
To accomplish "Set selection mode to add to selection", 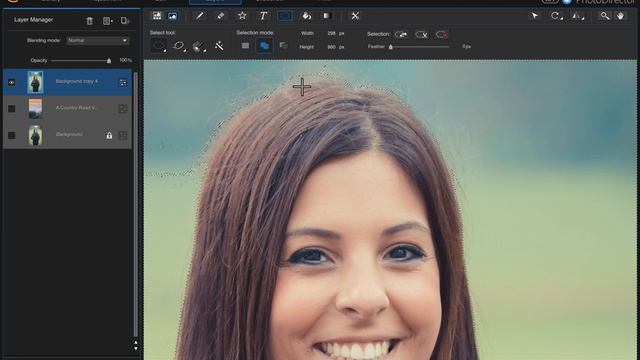I will (264, 46).
